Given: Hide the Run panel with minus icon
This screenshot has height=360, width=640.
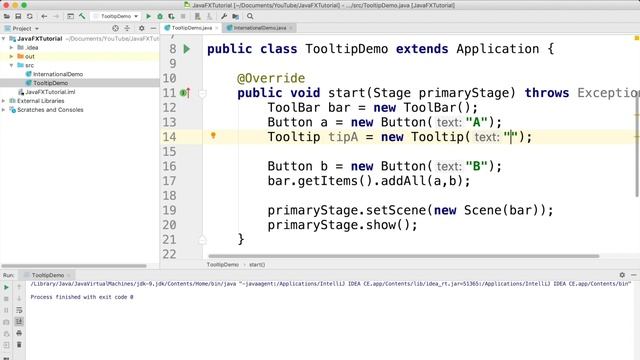Looking at the screenshot, I should 633,275.
